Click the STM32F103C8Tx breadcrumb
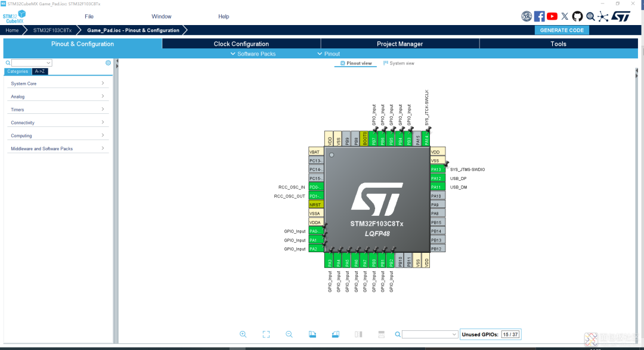Image resolution: width=644 pixels, height=350 pixels. (x=52, y=30)
